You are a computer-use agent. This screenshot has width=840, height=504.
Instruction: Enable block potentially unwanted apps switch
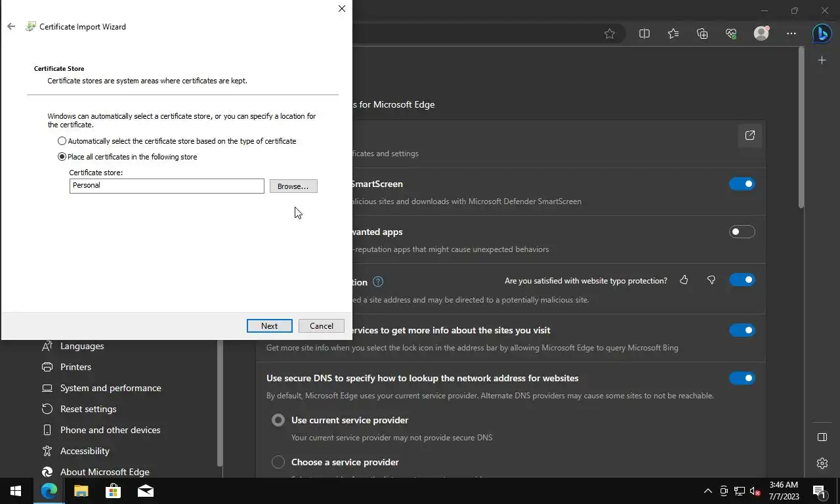(x=742, y=232)
